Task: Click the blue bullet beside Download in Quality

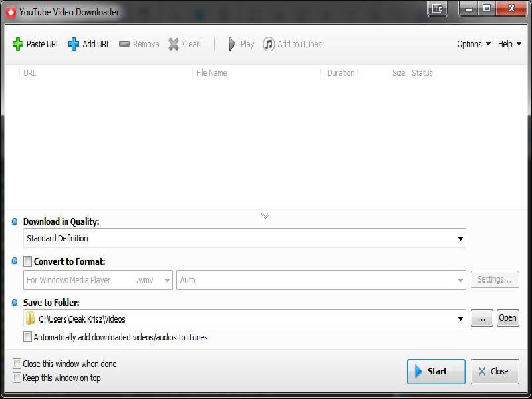Action: point(15,221)
